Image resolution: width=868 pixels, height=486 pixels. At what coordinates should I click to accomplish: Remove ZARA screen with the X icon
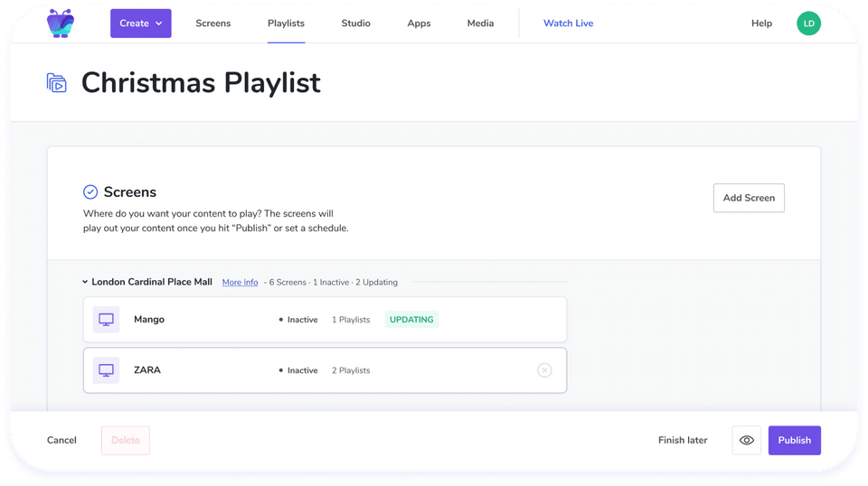pos(544,370)
